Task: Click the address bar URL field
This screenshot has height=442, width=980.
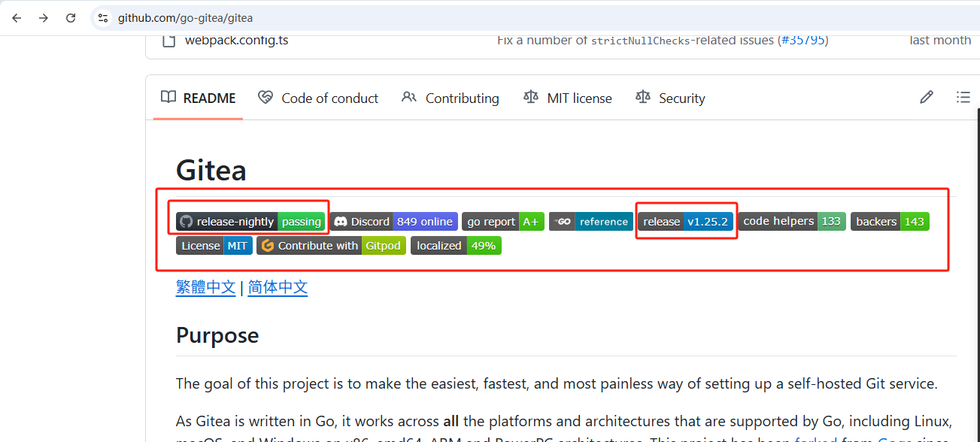Action: (451, 18)
